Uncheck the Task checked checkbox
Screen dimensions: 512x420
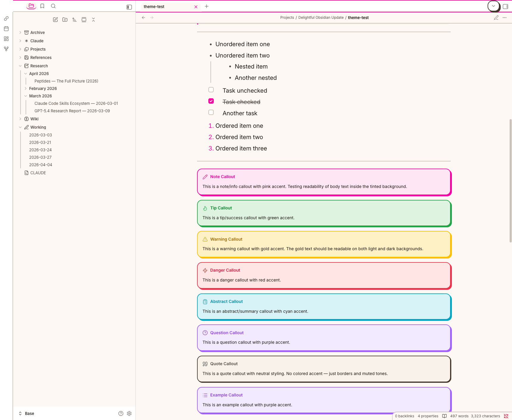[x=211, y=101]
